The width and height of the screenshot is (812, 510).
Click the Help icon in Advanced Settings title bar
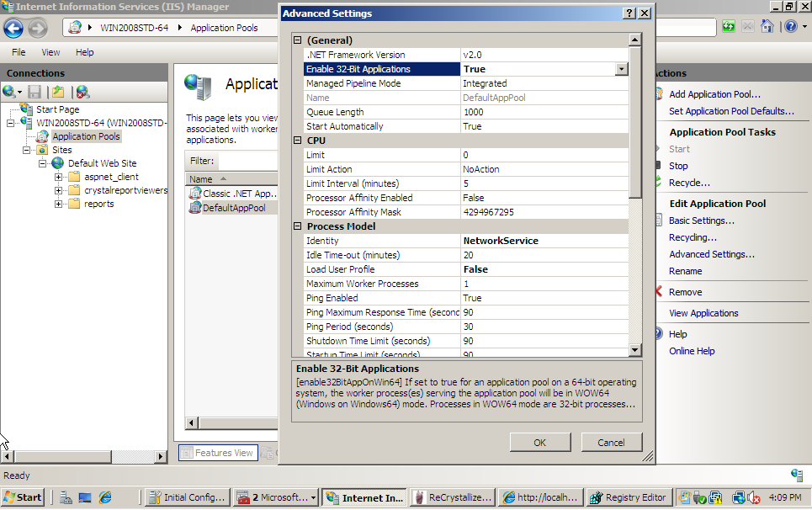coord(629,13)
